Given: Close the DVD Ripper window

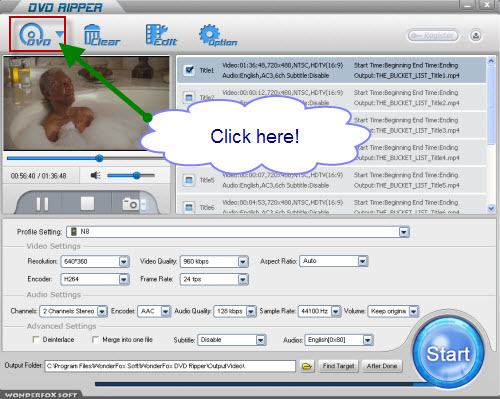Looking at the screenshot, I should pos(487,5).
